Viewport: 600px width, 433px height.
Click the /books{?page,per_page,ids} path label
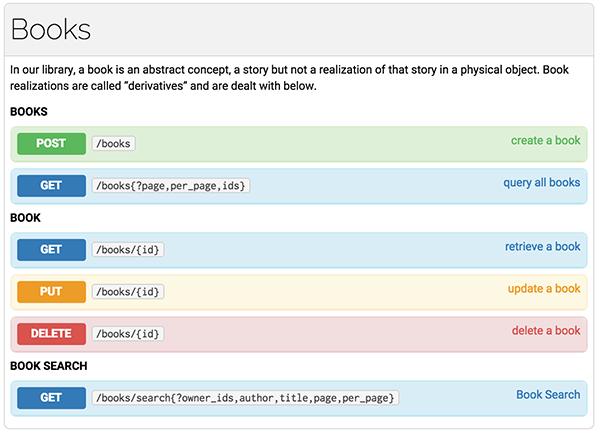click(x=170, y=185)
